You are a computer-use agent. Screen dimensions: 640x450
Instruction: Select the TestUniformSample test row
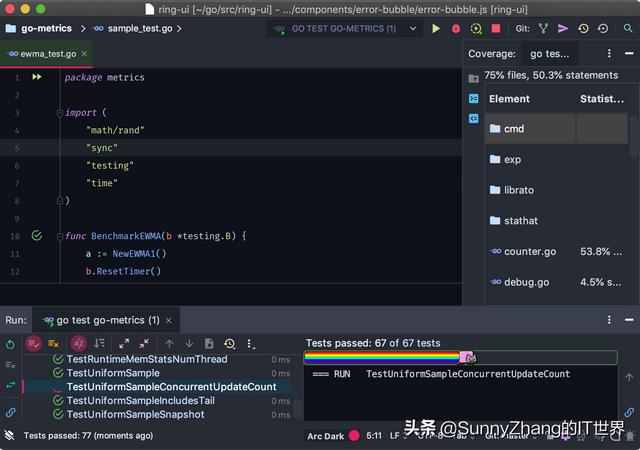point(158,373)
